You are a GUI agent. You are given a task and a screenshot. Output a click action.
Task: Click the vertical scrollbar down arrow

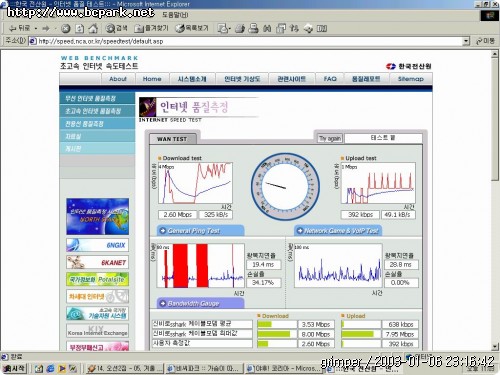495,346
